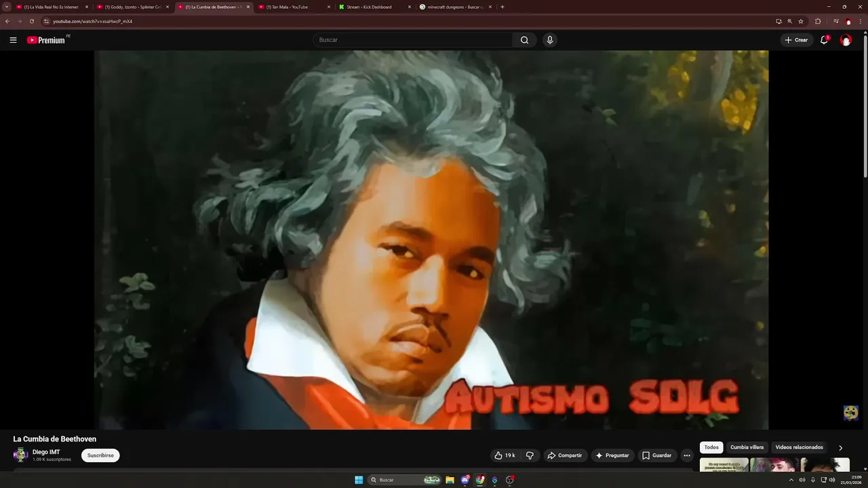Submit search with magnifying glass button
This screenshot has width=868, height=488.
[x=524, y=40]
